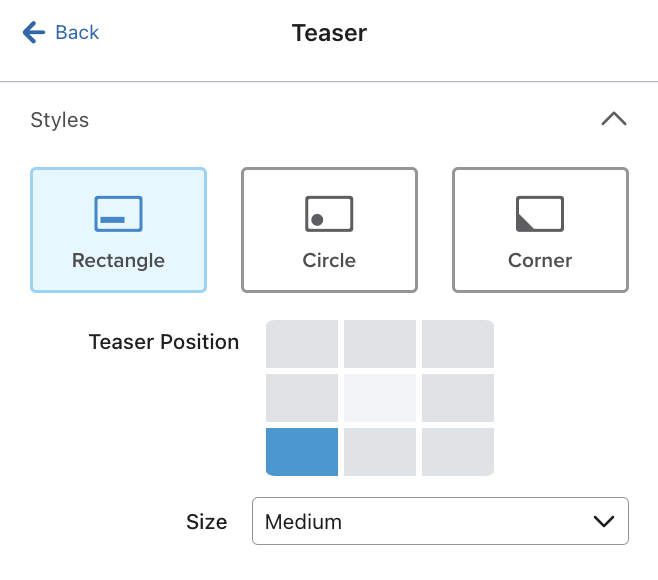Viewport: 658px width, 580px height.
Task: Go back via the Back link
Action: point(77,33)
